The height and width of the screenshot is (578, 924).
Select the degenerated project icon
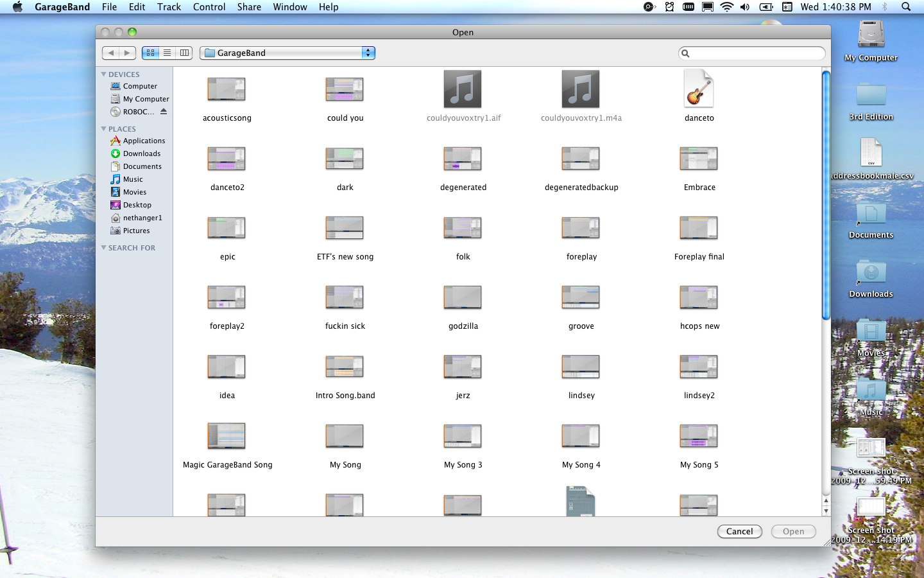coord(463,159)
